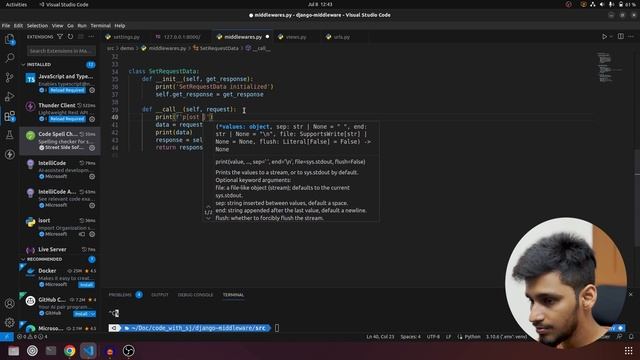
Task: Manage isort extension gear
Action: click(92, 234)
